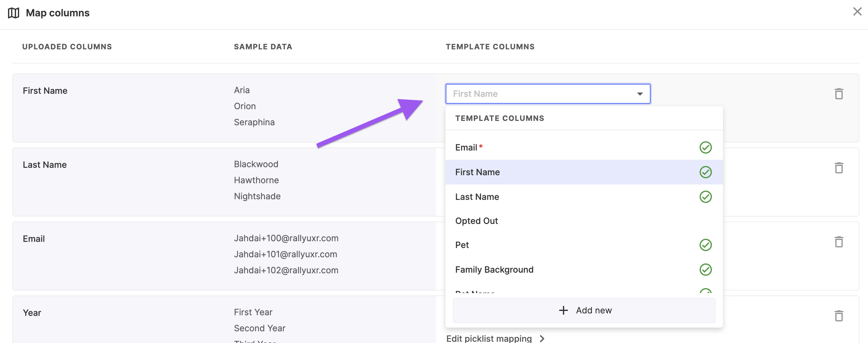Expand Edit picklist mapping chevron
This screenshot has width=868, height=343.
tap(542, 338)
